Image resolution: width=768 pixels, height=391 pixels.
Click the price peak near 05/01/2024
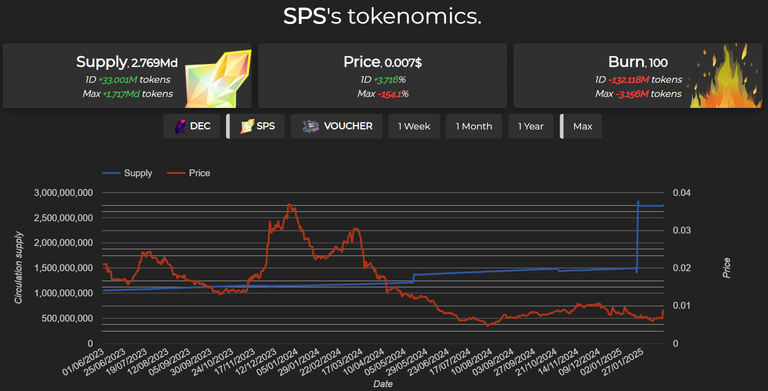tap(289, 205)
